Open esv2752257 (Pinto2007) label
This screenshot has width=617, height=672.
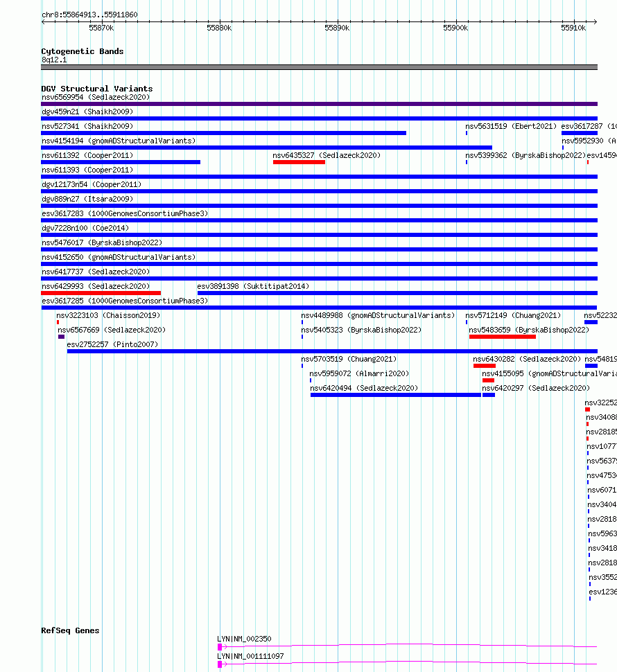112,345
